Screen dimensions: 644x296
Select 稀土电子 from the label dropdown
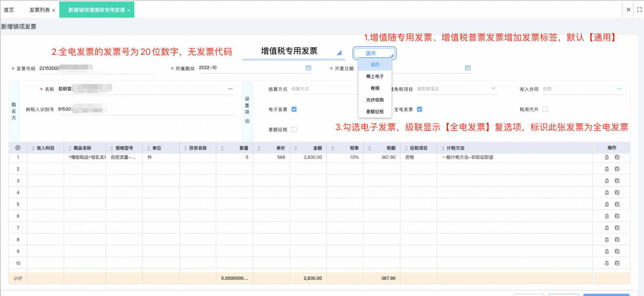[x=375, y=76]
